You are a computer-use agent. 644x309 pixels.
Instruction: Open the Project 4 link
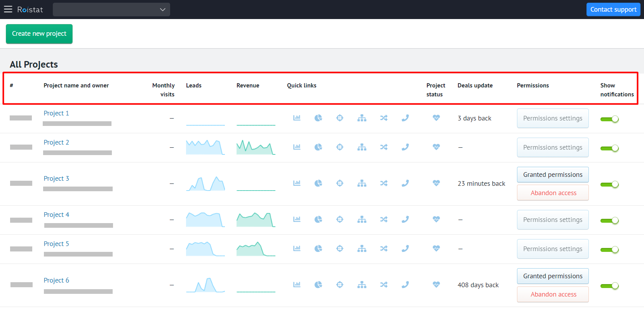pyautogui.click(x=56, y=215)
